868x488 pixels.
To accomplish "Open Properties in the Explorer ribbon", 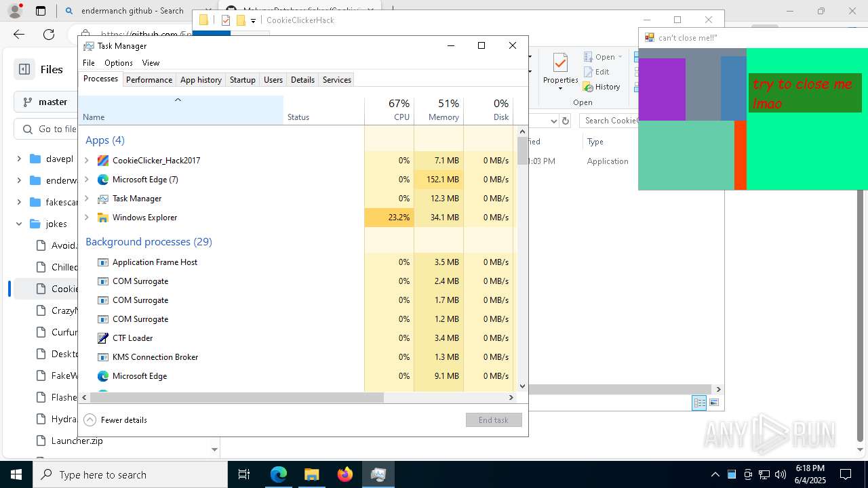I will [x=560, y=71].
